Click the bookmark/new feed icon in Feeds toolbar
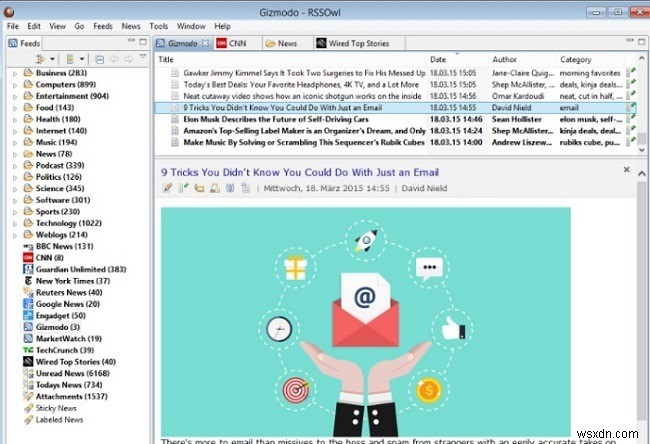Screen dimensions: 650x444 click(x=40, y=59)
